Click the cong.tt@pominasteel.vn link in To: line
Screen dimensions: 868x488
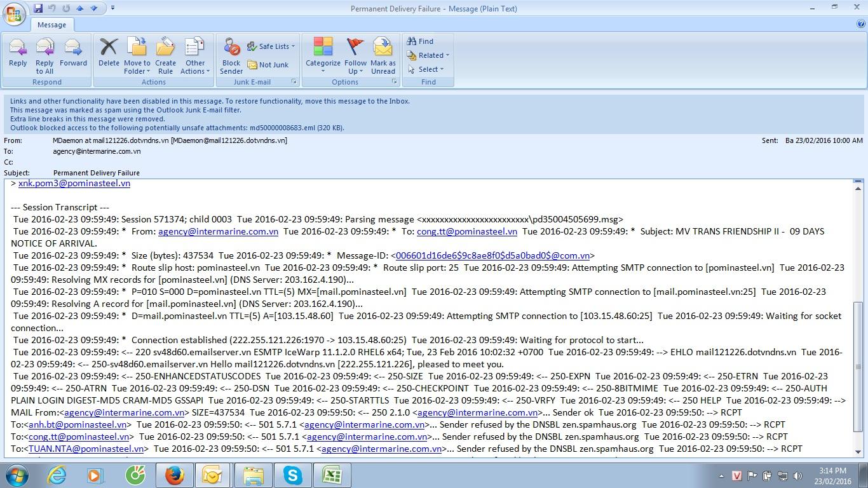[x=467, y=231]
